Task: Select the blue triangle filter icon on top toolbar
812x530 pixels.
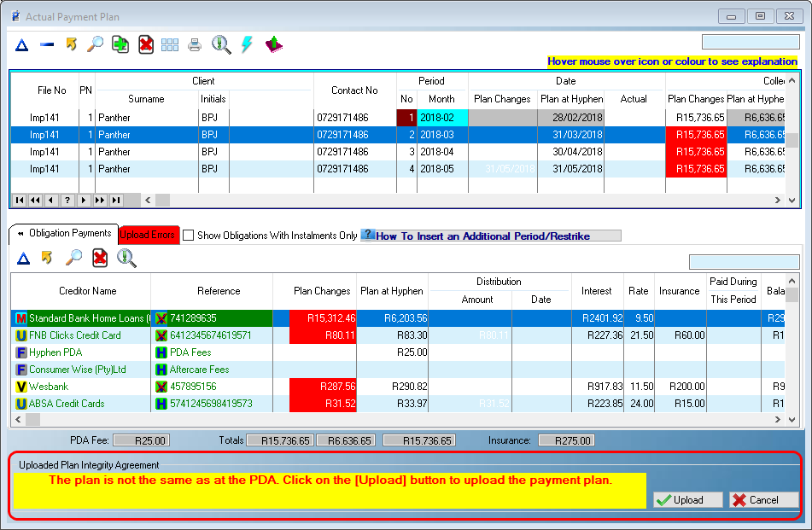Action: pos(20,44)
